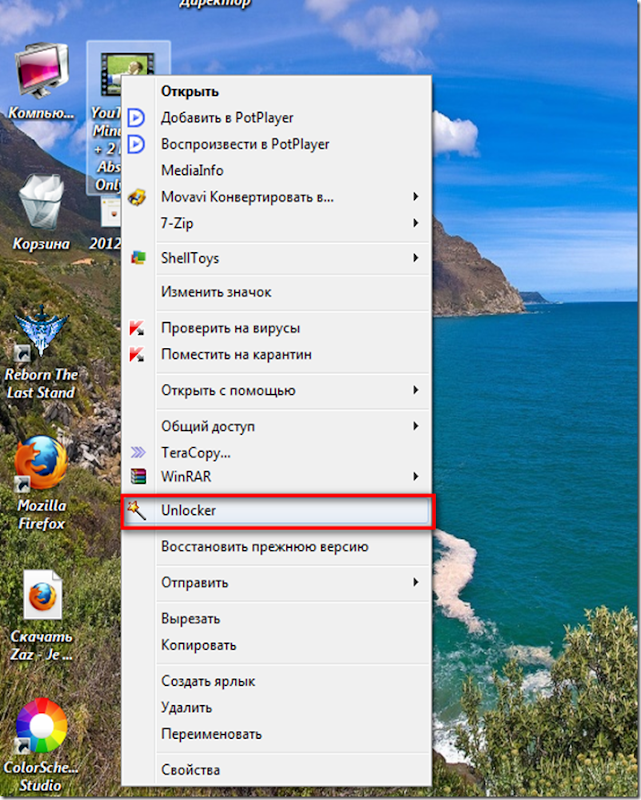Viewport: 641px width, 800px height.
Task: Choose Добавить в PotPlayer
Action: [x=276, y=118]
